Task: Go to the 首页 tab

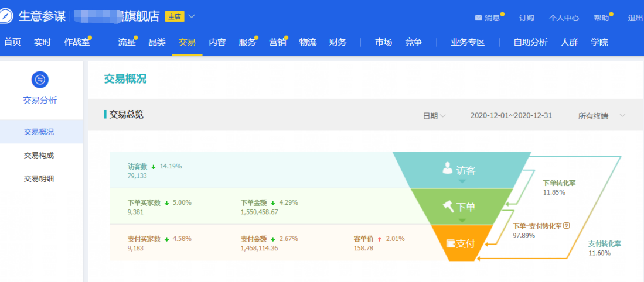Action: 12,42
